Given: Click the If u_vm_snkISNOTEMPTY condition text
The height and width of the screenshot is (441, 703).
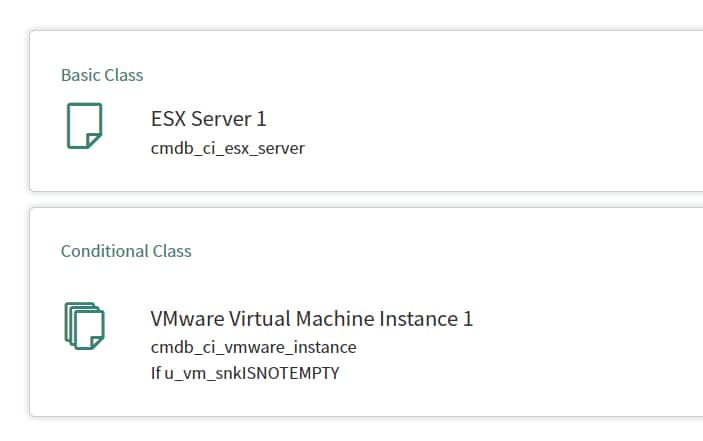Looking at the screenshot, I should tap(245, 373).
